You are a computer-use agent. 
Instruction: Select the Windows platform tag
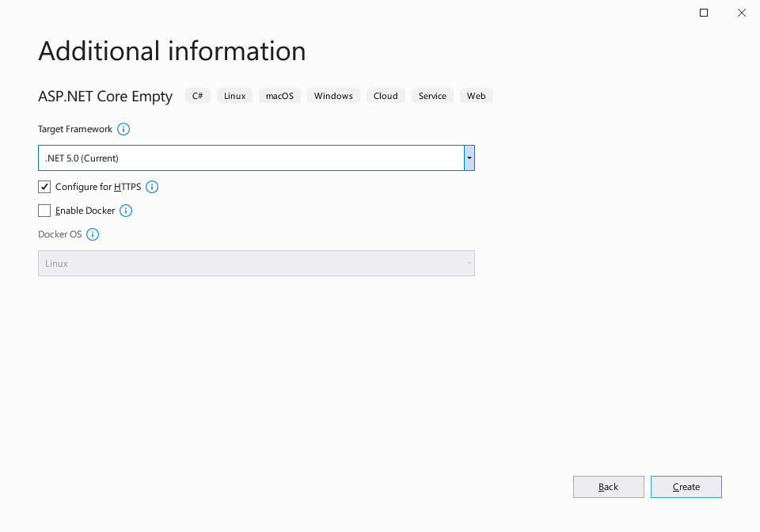point(333,95)
